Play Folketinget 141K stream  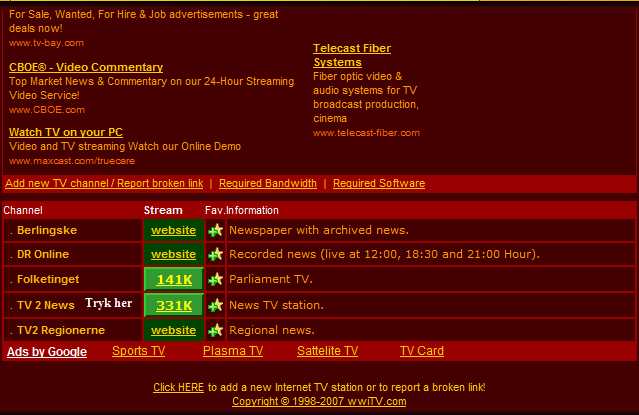[174, 280]
